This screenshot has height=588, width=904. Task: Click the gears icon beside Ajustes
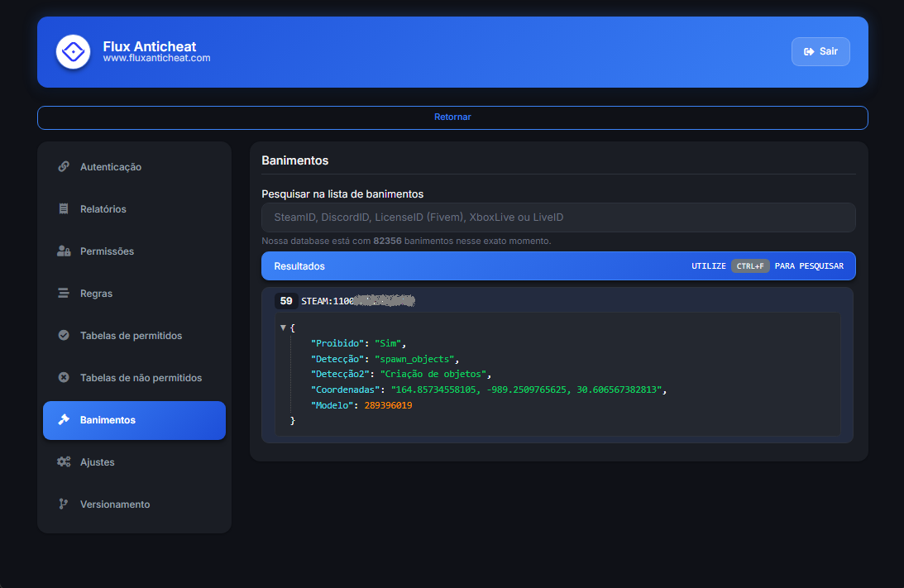pos(64,461)
